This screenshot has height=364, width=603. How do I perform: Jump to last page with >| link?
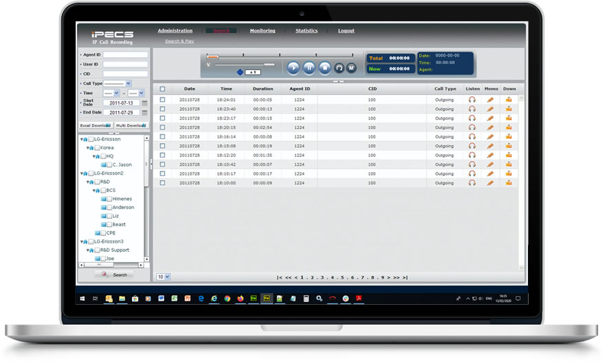(405, 277)
